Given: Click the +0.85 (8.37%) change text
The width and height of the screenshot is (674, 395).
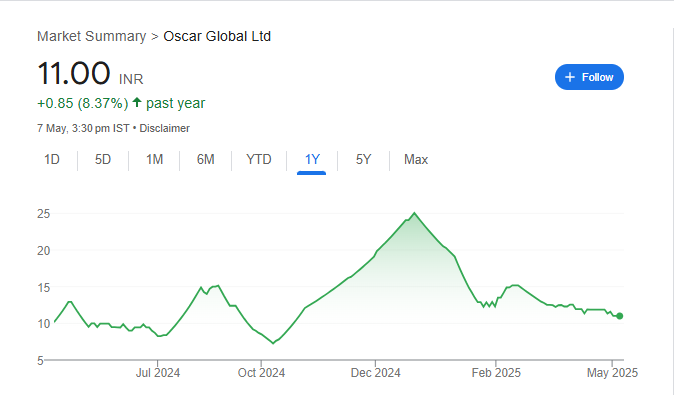Looking at the screenshot, I should [x=83, y=103].
